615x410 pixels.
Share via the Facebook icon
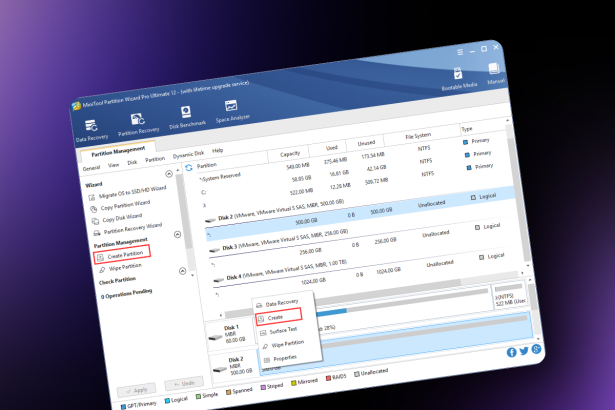[x=511, y=352]
